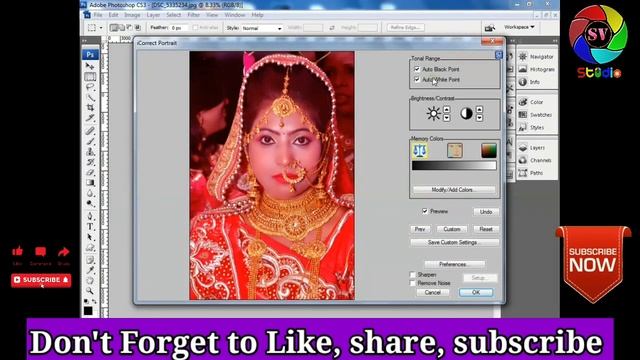Open the Filter menu
The height and width of the screenshot is (360, 640).
(193, 15)
